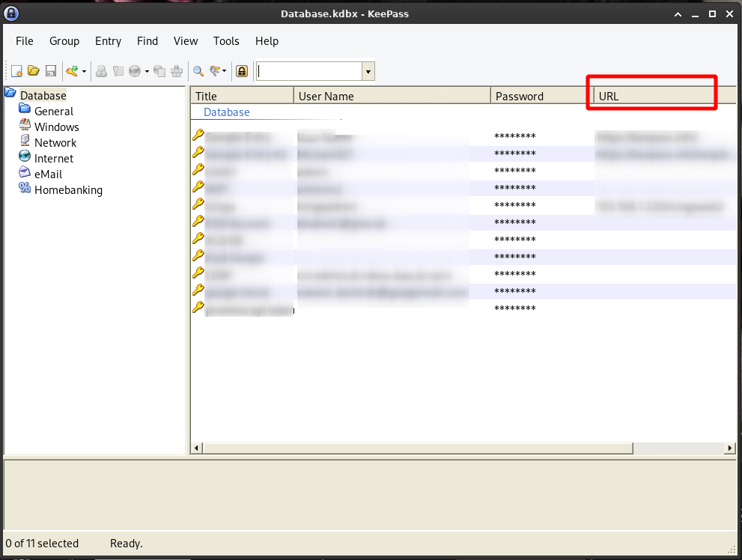Open the Group menu
The height and width of the screenshot is (560, 742).
point(64,41)
